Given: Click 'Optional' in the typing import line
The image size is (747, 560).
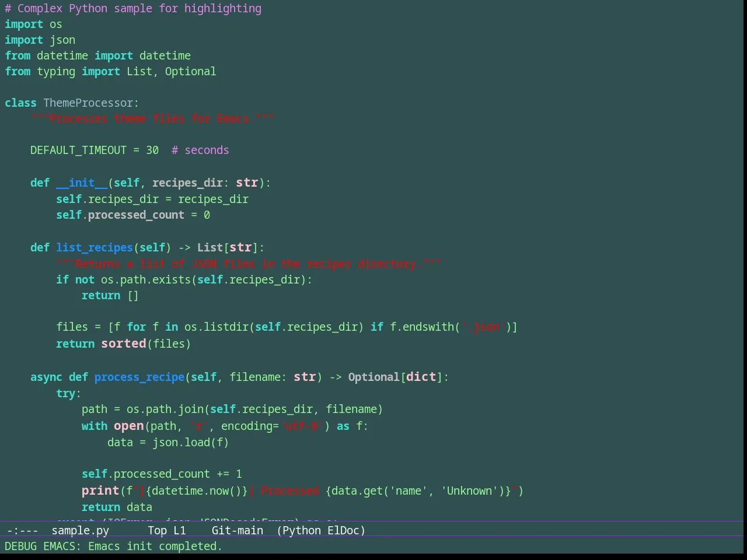Looking at the screenshot, I should 190,71.
